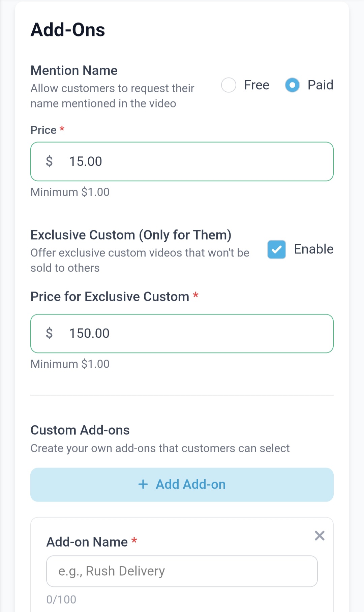Click the "Enable" label text
This screenshot has height=612, width=364.
pos(313,249)
